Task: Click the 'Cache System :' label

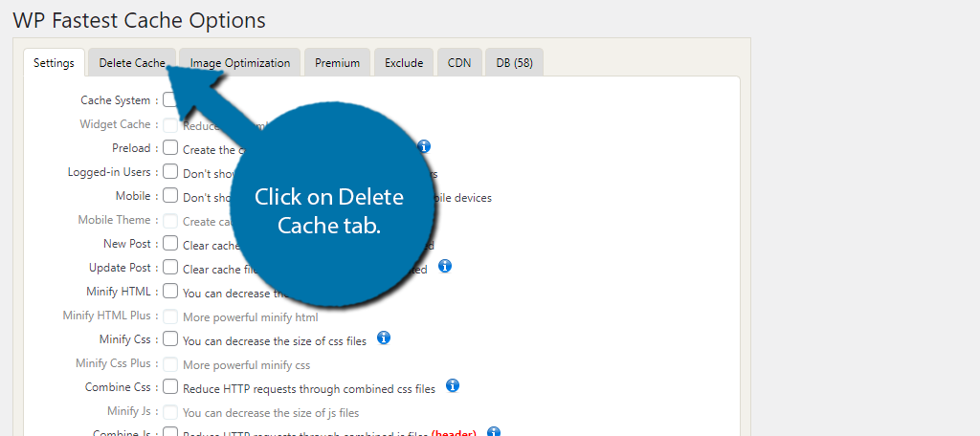Action: (x=120, y=100)
